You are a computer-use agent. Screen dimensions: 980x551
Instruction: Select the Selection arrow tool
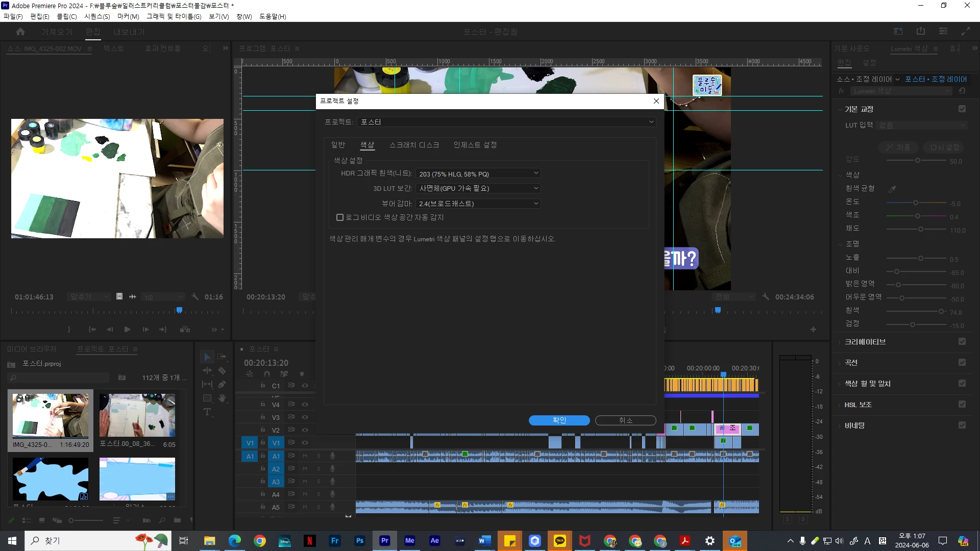point(207,357)
